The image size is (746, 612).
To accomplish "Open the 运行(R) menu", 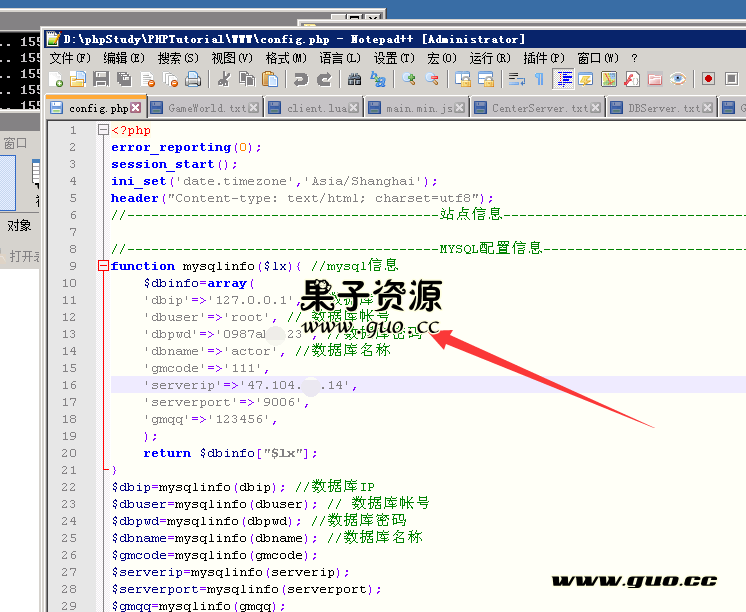I will [x=490, y=58].
